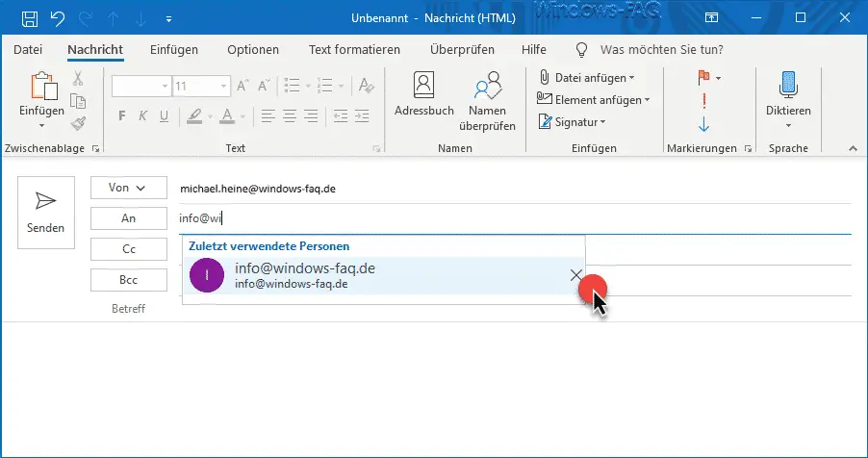Undo the last action with the undo arrow
Image resolution: width=868 pixels, height=458 pixels.
coord(58,19)
